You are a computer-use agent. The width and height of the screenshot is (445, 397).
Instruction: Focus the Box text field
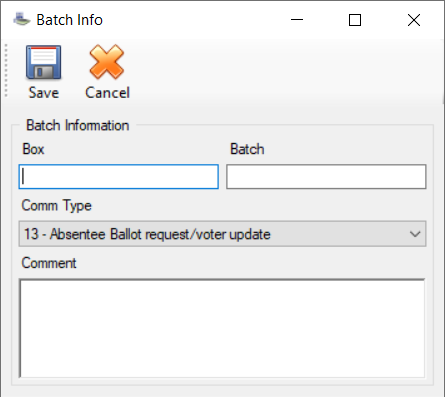119,176
